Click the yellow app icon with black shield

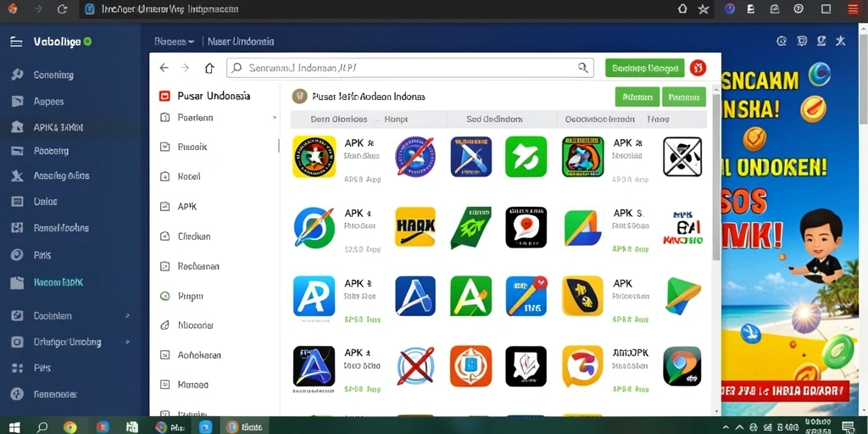582,296
